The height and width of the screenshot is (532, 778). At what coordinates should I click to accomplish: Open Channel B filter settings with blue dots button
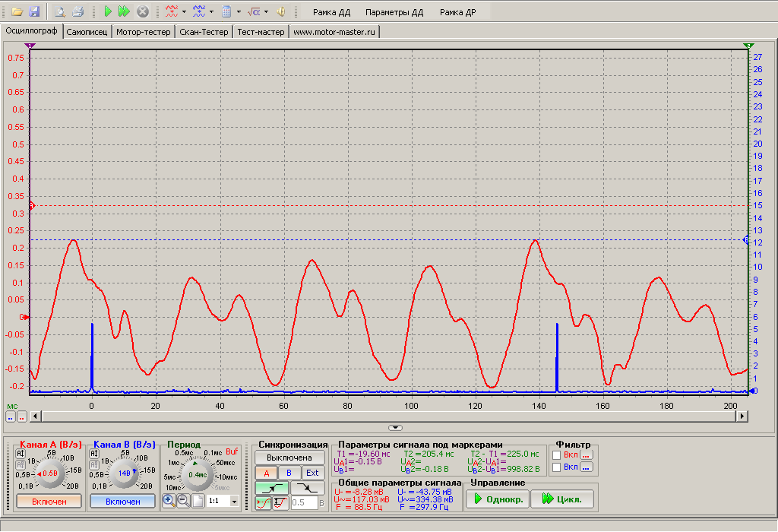coord(587,467)
